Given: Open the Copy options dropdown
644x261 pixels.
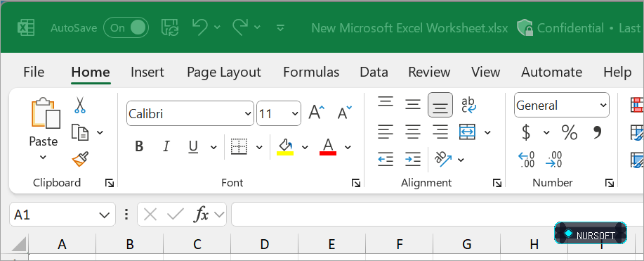Looking at the screenshot, I should click(100, 132).
